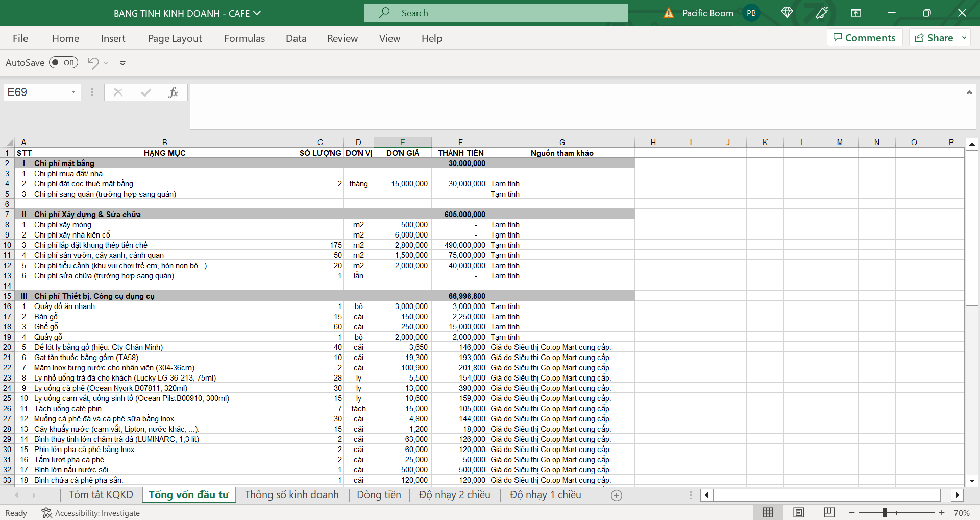Open the Customize Quick Access Toolbar dropdown

click(x=122, y=63)
